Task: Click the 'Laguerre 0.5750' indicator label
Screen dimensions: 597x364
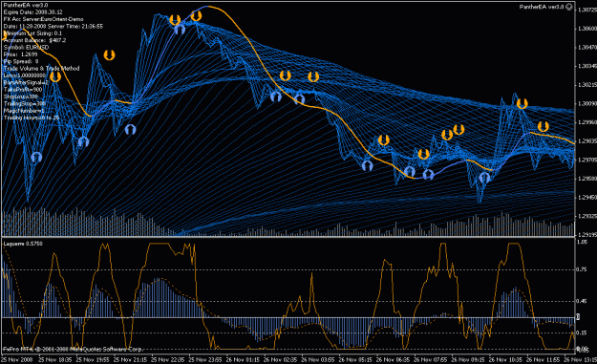Action: 23,244
